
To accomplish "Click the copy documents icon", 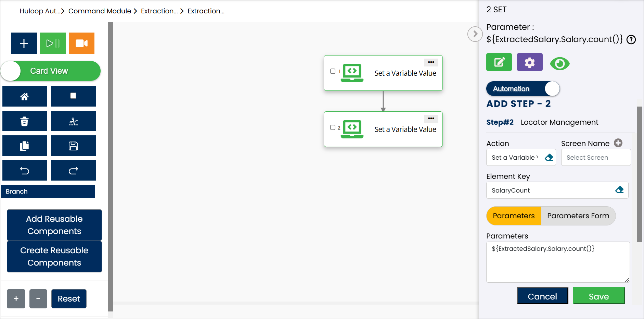I will [x=25, y=146].
